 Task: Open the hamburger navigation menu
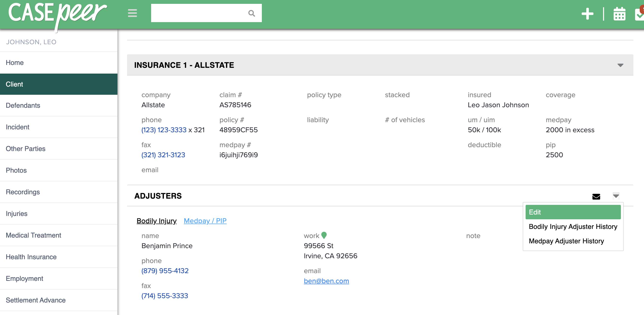coord(132,13)
